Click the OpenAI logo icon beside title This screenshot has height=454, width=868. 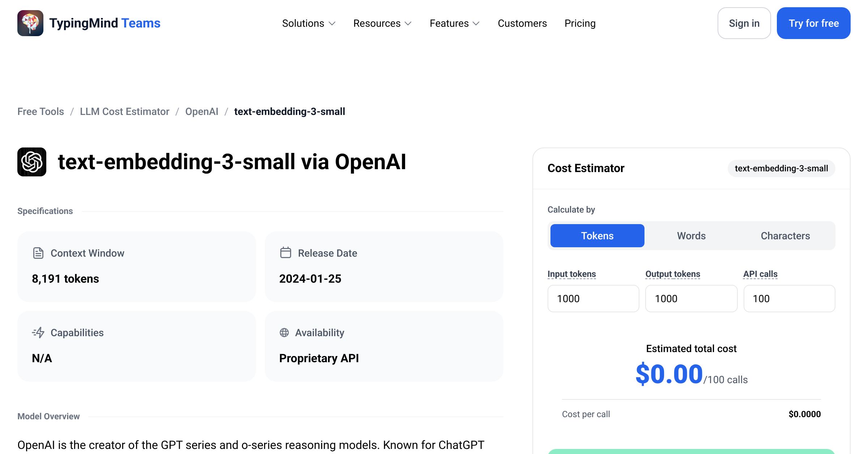point(32,162)
